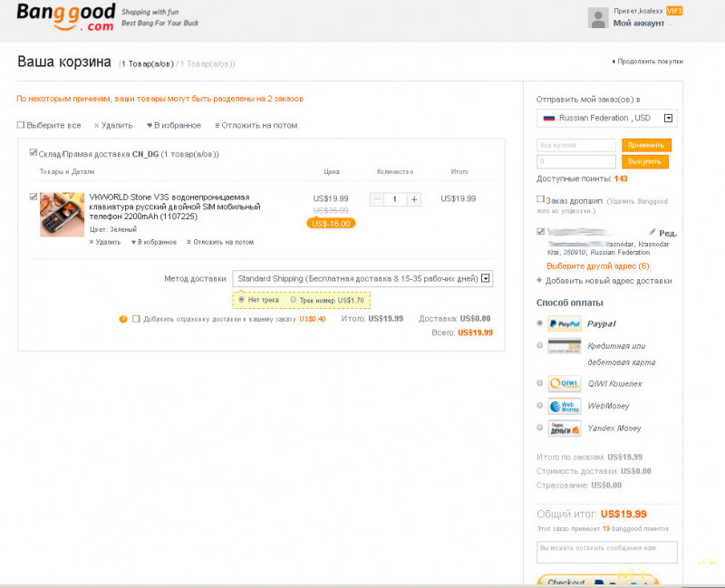This screenshot has width=725, height=588.
Task: Click the Доступные поинты 143 value
Action: pyautogui.click(x=621, y=178)
